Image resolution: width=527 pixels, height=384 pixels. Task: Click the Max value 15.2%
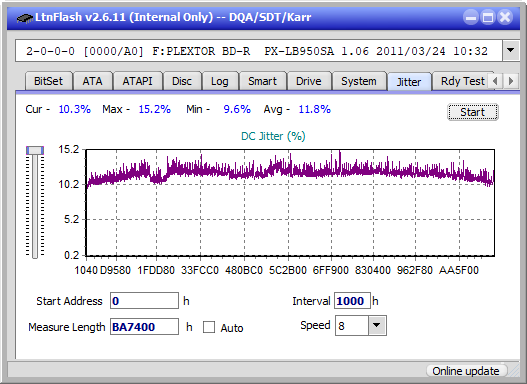(155, 109)
